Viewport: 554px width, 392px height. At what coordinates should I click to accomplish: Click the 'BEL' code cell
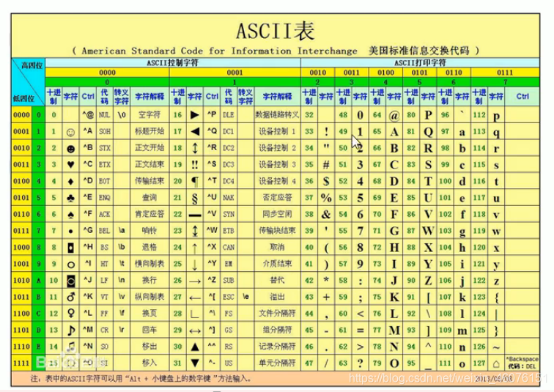(x=105, y=231)
